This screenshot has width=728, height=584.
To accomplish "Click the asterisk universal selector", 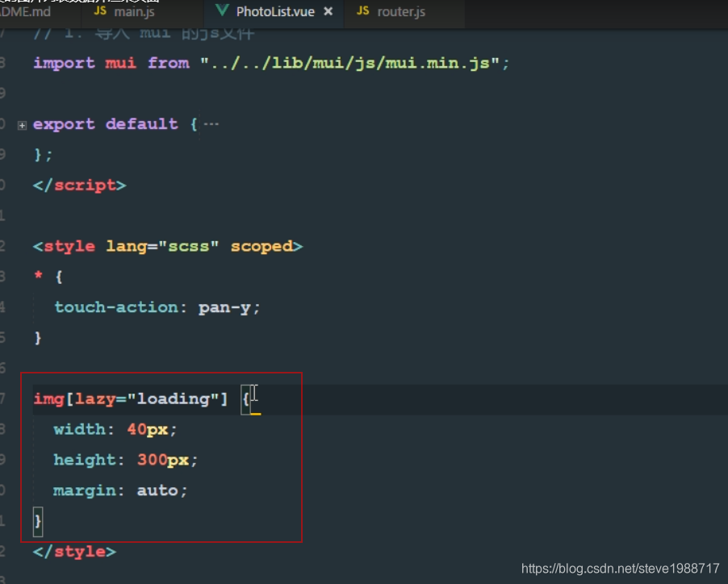I will (38, 275).
